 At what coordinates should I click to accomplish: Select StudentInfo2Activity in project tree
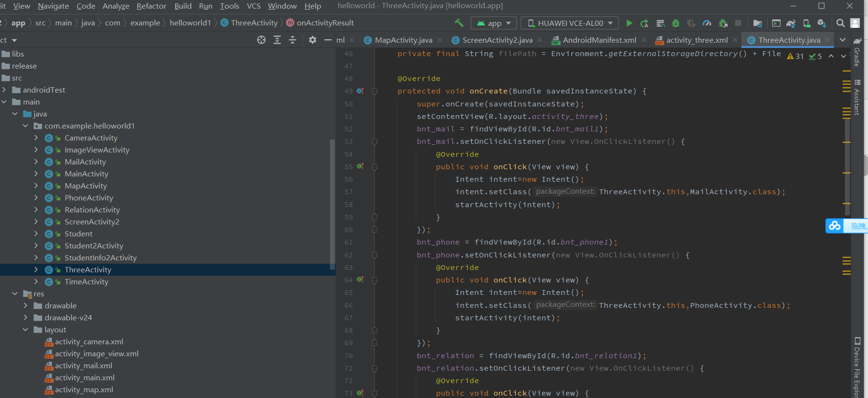pos(101,258)
